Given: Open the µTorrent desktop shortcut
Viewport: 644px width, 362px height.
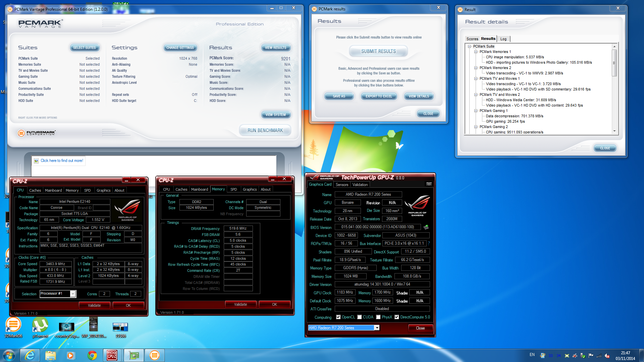Looking at the screenshot, I should click(40, 327).
